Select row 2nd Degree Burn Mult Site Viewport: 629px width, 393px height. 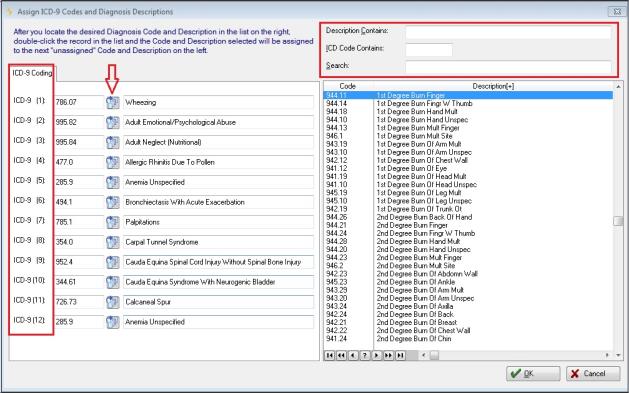point(468,266)
